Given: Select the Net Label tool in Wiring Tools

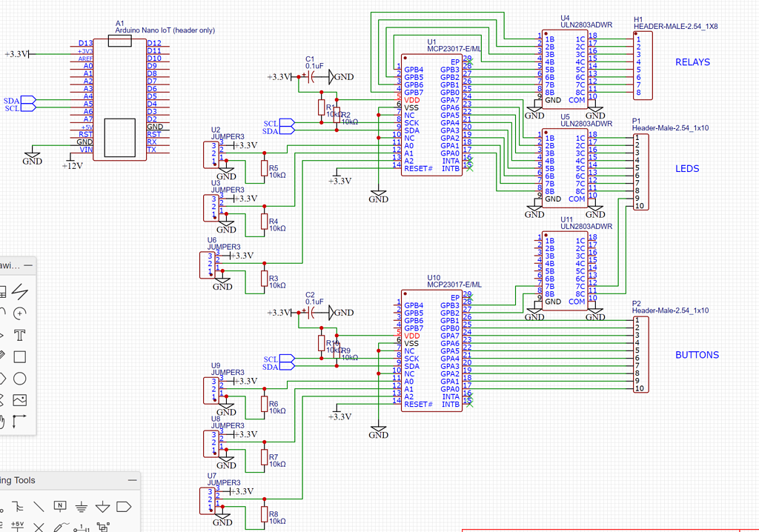Looking at the screenshot, I should [61, 506].
